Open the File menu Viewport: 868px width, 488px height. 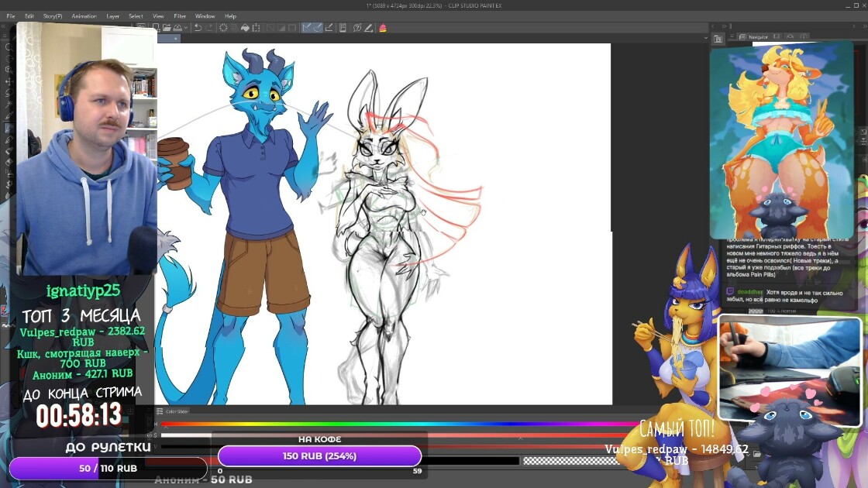point(11,16)
